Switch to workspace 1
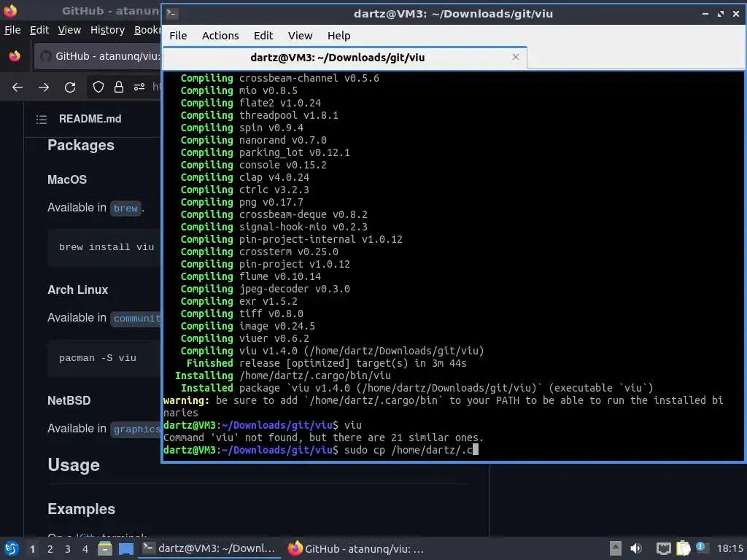 pos(32,549)
